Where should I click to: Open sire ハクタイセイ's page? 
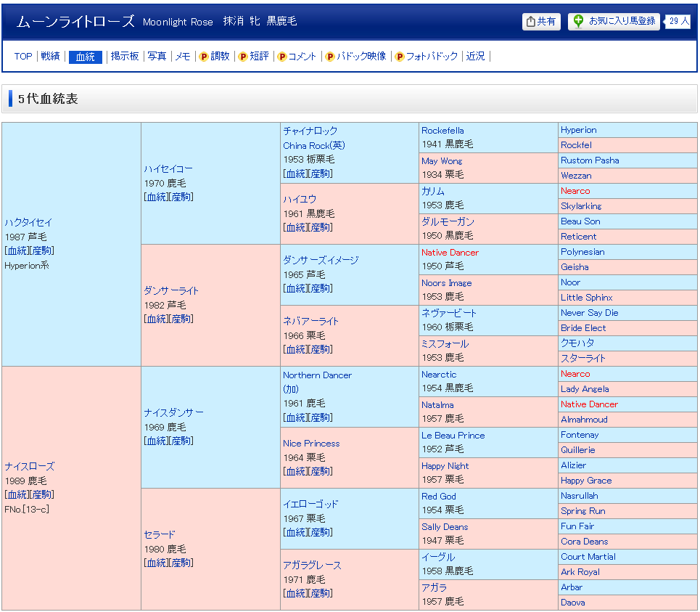pyautogui.click(x=28, y=223)
